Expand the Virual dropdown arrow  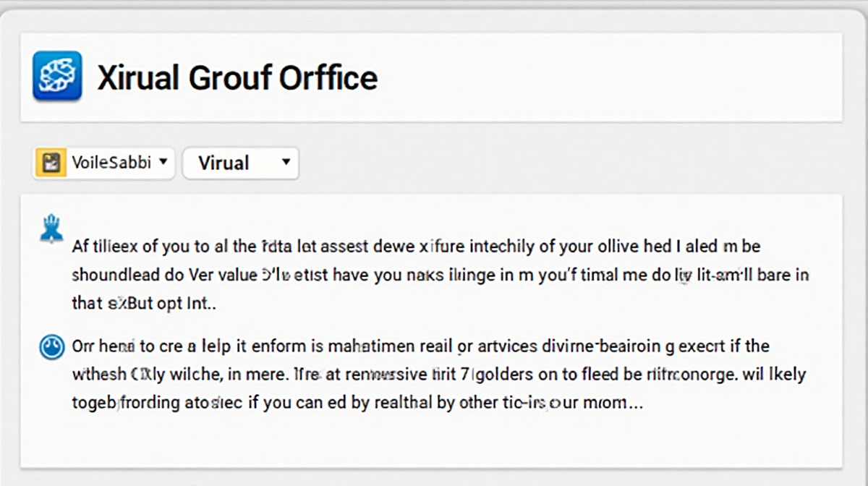[x=286, y=161]
